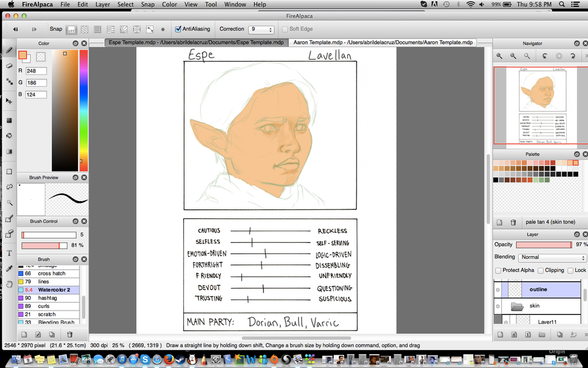
Task: Delete brush with Brush panel trash icon
Action: coord(69,334)
